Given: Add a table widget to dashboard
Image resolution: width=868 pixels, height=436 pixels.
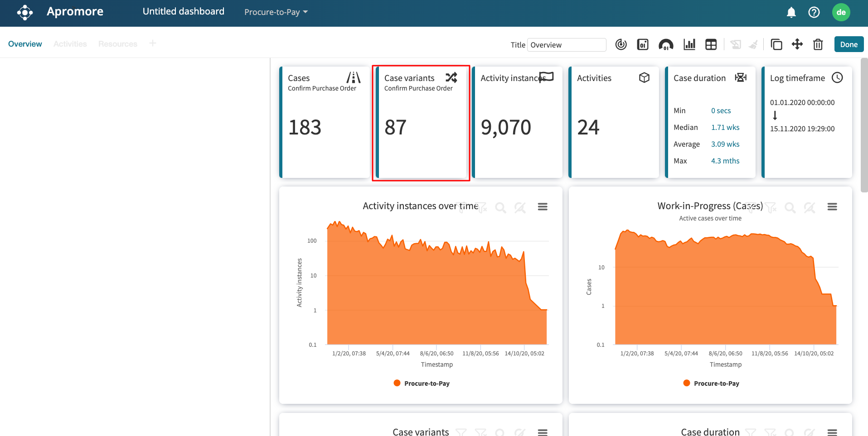Looking at the screenshot, I should (711, 44).
